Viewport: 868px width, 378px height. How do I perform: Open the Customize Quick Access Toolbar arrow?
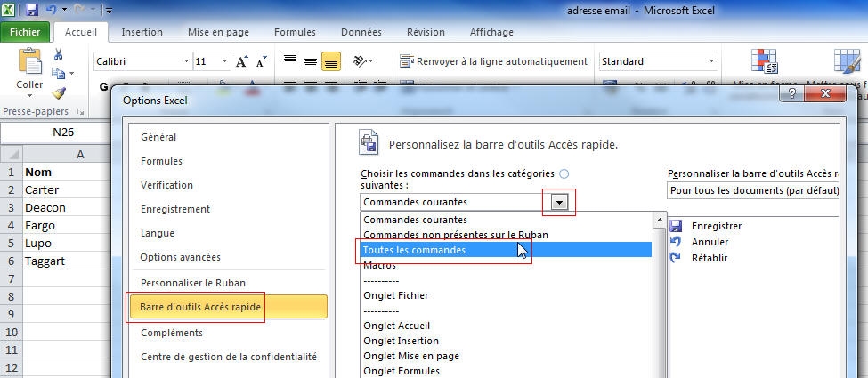(109, 10)
